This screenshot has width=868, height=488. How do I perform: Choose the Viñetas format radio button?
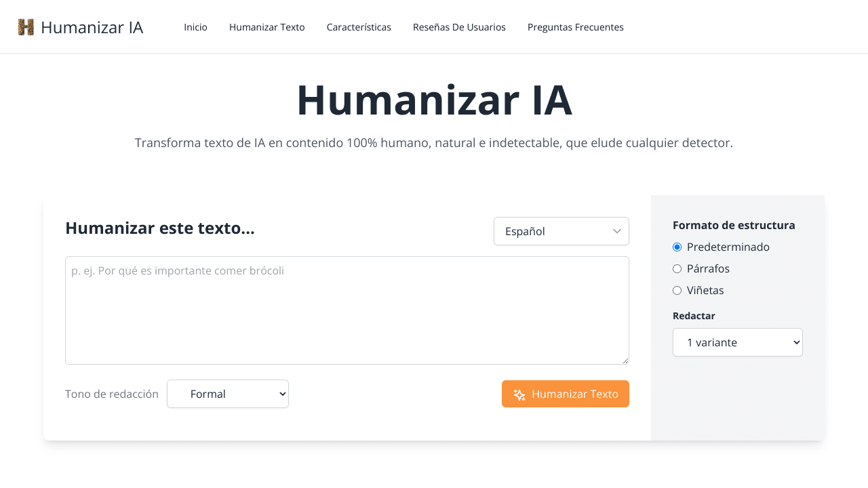(x=677, y=291)
